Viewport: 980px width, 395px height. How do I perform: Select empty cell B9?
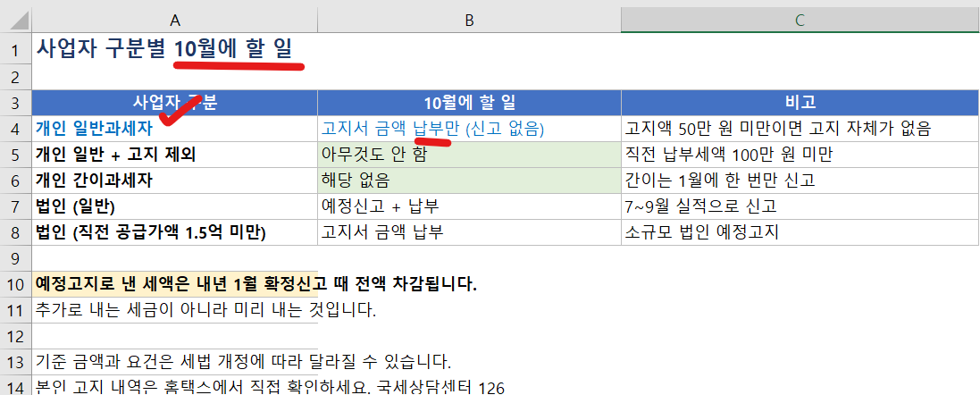[469, 258]
